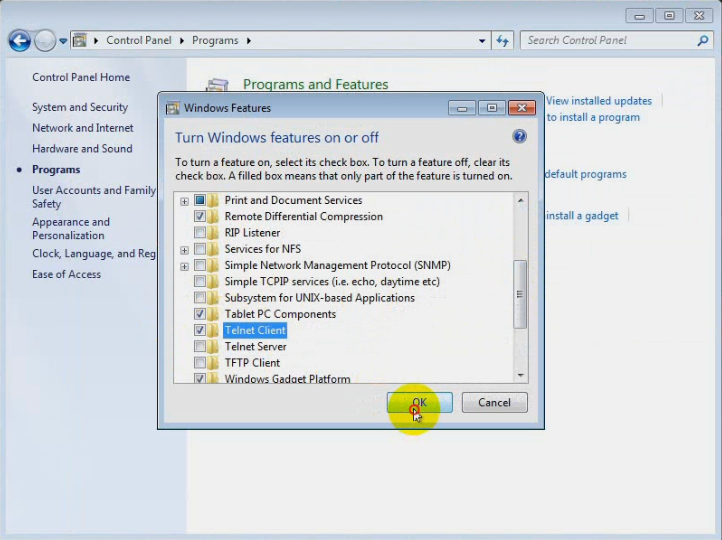Click feature list scroll up arrow
The width and height of the screenshot is (722, 540).
(520, 200)
